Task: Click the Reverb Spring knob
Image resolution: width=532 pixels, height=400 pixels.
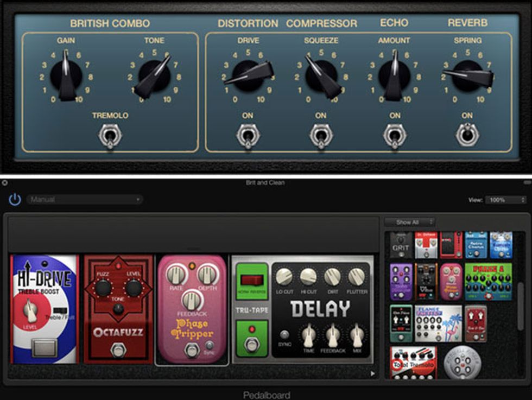Action: (x=468, y=75)
